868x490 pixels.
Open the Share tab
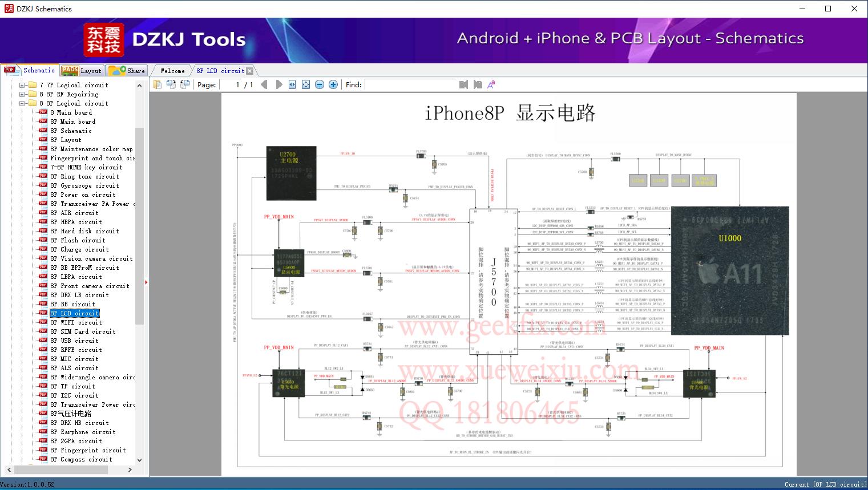[x=127, y=71]
